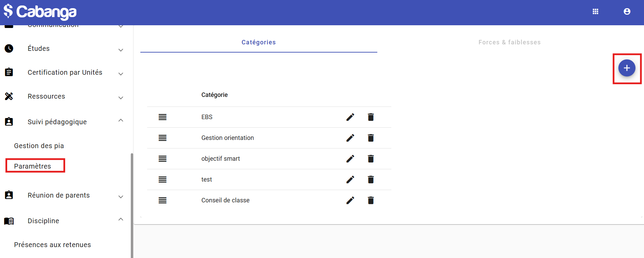Viewport: 644px width, 258px height.
Task: Switch to the Catégories tab
Action: (x=259, y=42)
